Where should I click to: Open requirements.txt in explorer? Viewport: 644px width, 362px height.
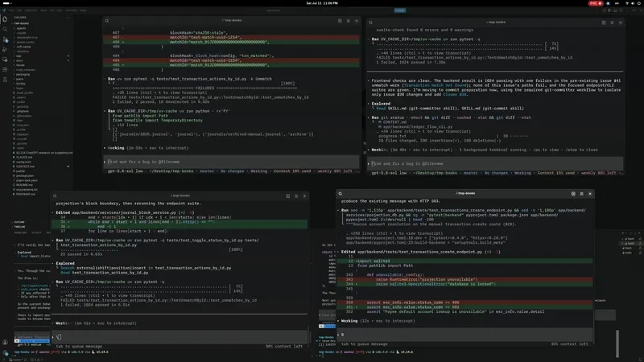coord(27,190)
